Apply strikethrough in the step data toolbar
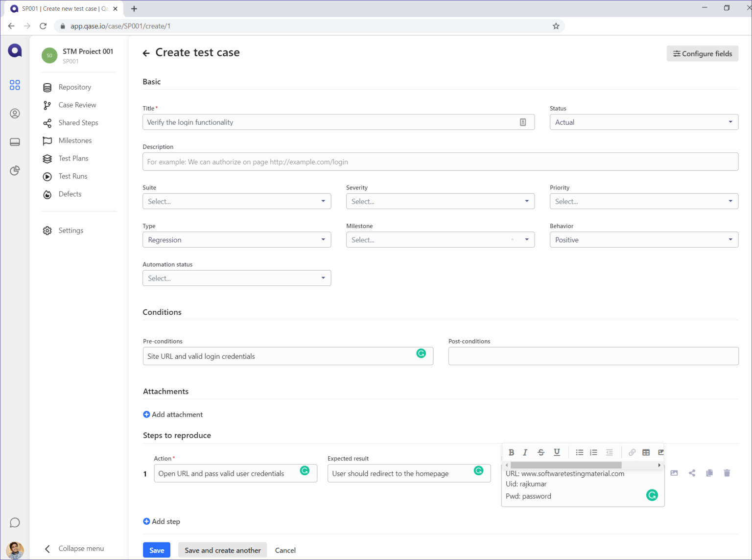 pos(541,452)
